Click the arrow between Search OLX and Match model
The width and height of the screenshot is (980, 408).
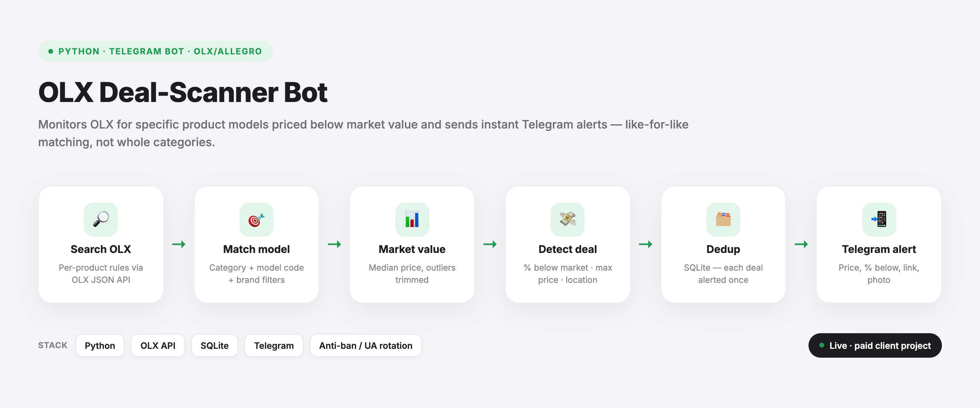(179, 244)
